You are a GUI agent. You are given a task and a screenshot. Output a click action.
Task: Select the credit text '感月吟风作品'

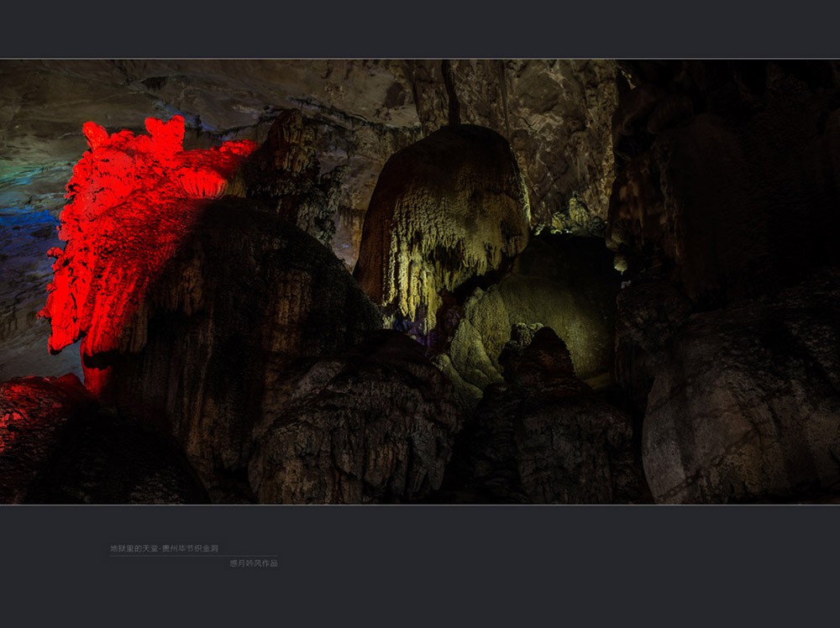tap(254, 563)
